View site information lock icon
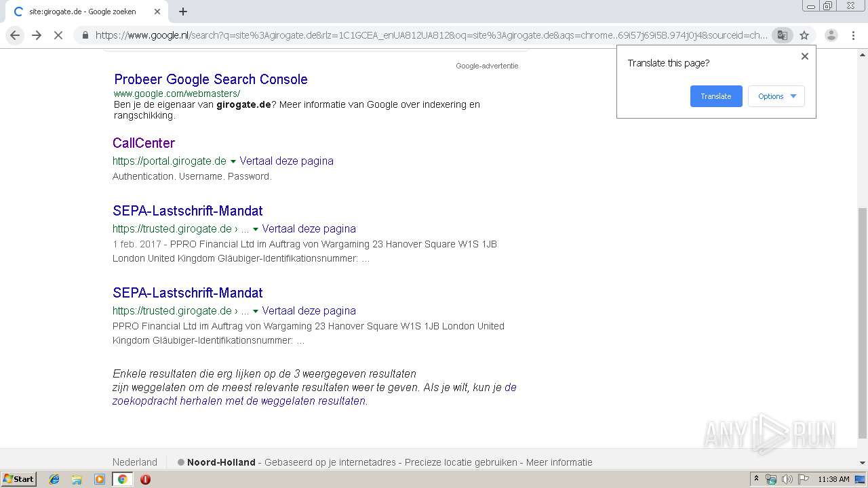This screenshot has width=868, height=488. click(85, 35)
